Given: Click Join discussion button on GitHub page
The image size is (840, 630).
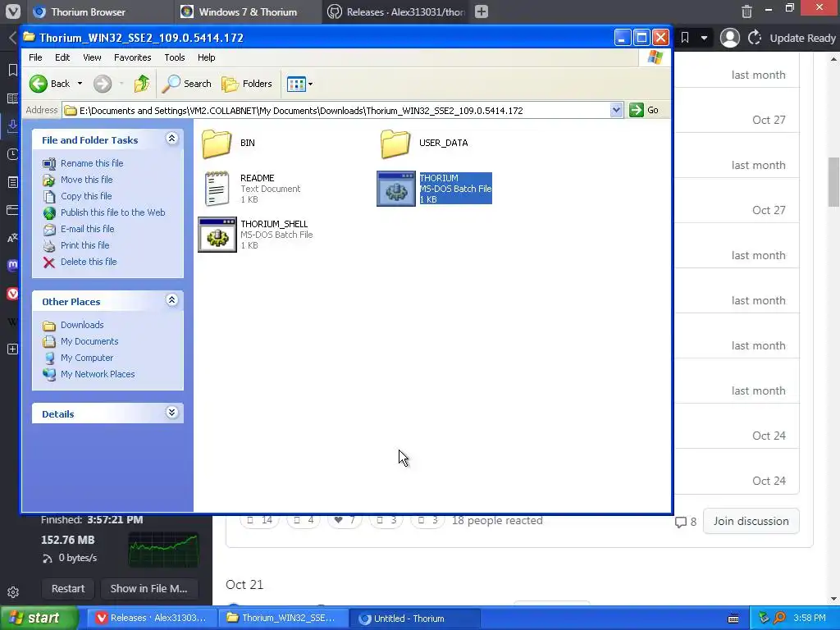Looking at the screenshot, I should click(x=751, y=521).
